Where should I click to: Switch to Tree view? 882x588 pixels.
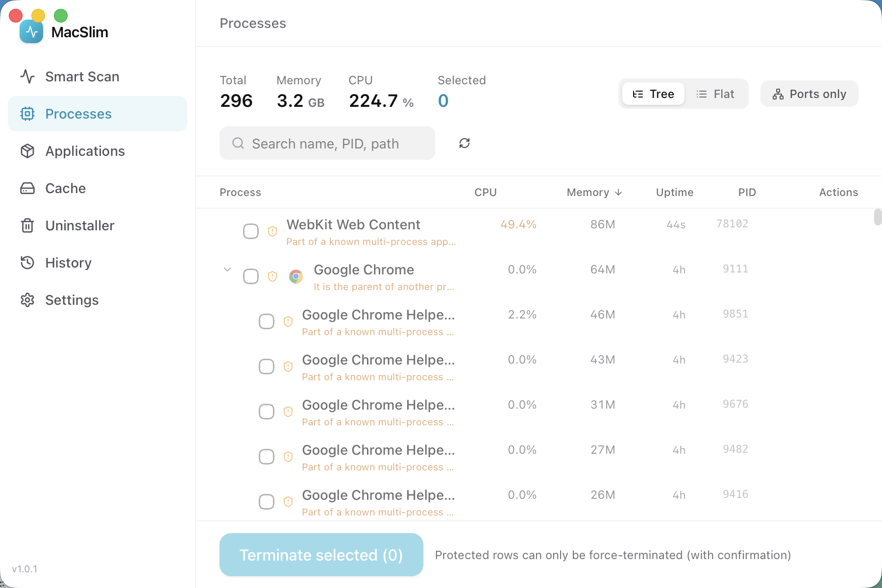[x=653, y=94]
